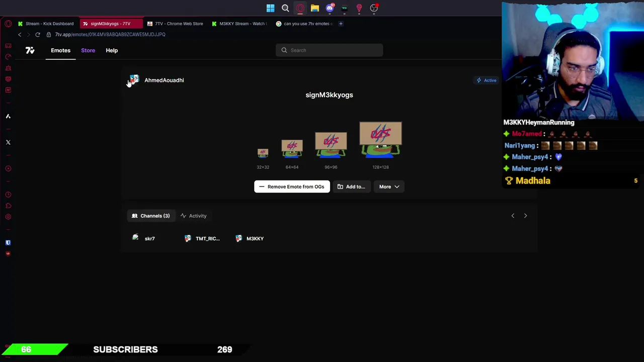Image resolution: width=644 pixels, height=362 pixels.
Task: Select the Channels (3) tab
Action: (150, 216)
